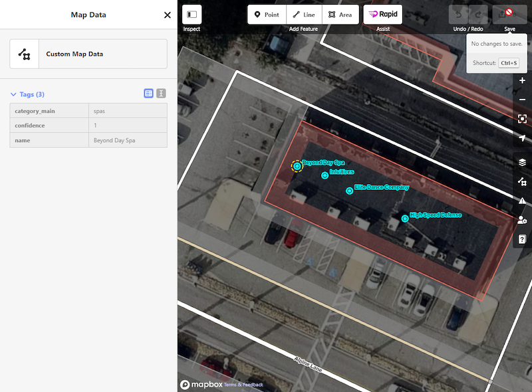Open the Terms & Feedback link
This screenshot has height=392, width=532.
click(243, 385)
